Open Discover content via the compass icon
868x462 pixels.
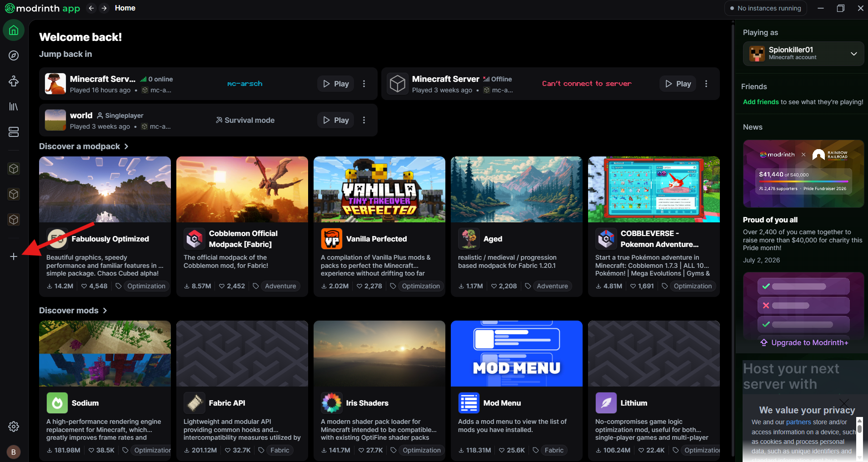pos(14,55)
